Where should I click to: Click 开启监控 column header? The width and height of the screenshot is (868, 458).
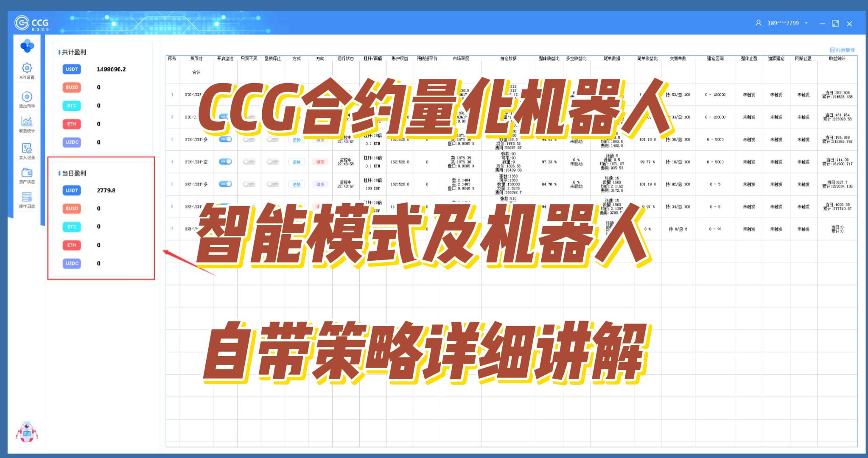click(x=225, y=59)
